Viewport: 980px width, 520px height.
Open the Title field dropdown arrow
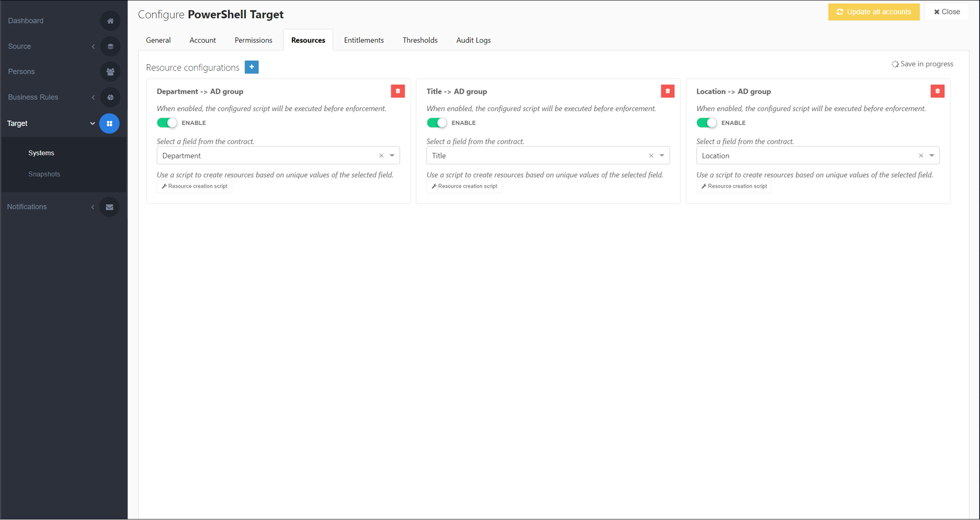coord(662,156)
